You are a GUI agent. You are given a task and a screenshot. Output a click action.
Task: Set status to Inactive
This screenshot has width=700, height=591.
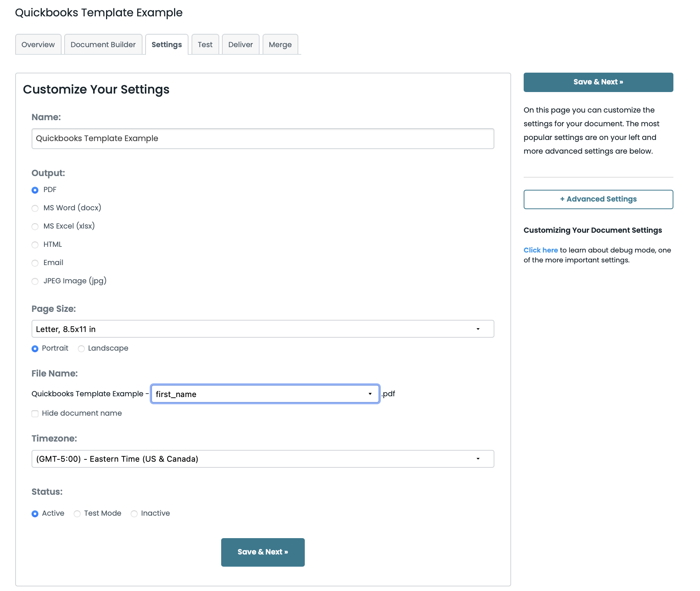(134, 514)
